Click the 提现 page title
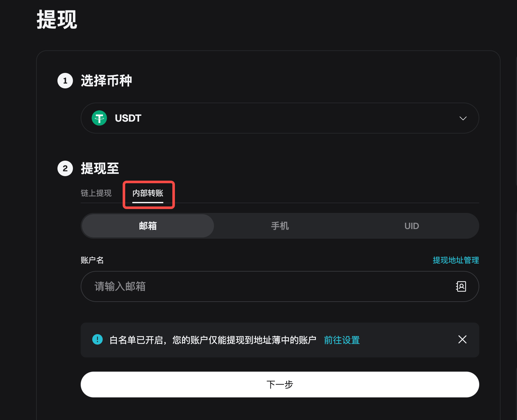517x420 pixels. click(x=57, y=20)
